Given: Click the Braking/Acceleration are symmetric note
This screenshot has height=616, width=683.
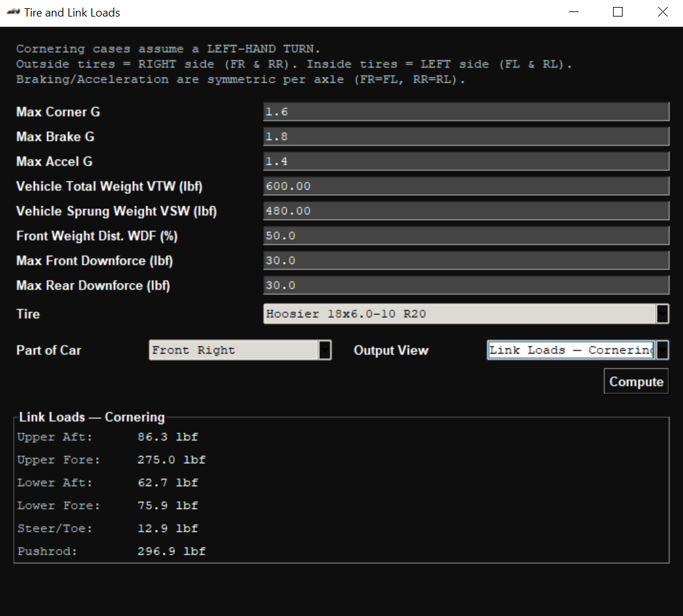Looking at the screenshot, I should [240, 79].
